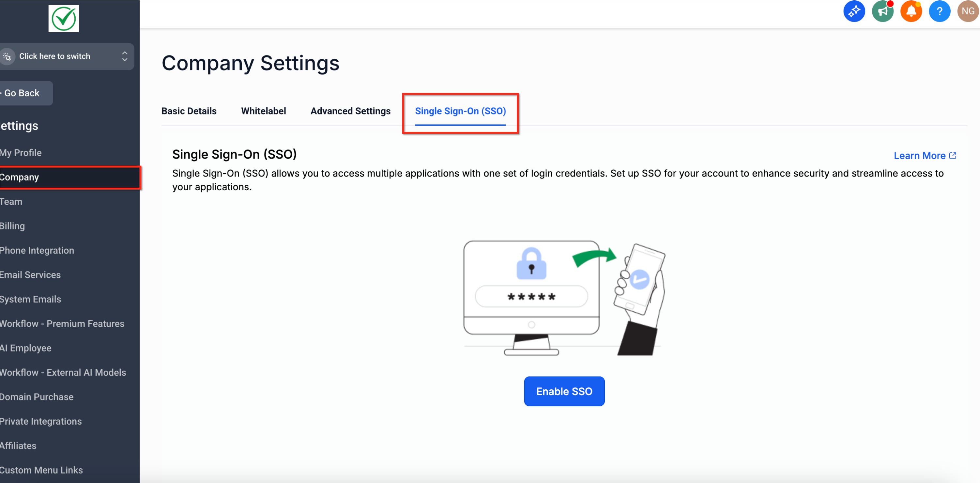Click the external link icon beside Learn More

point(953,156)
